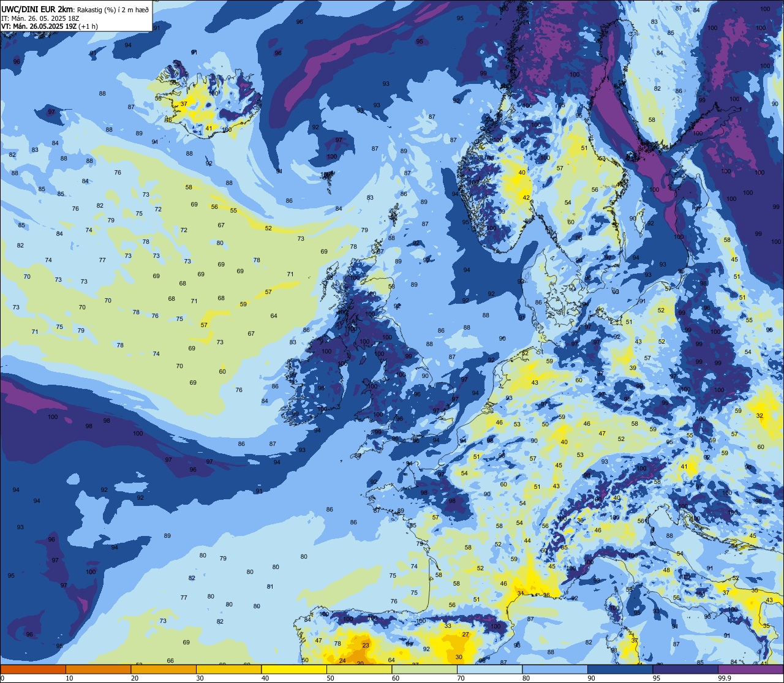Click the dark orange 0–10 legend segment

(x=33, y=669)
